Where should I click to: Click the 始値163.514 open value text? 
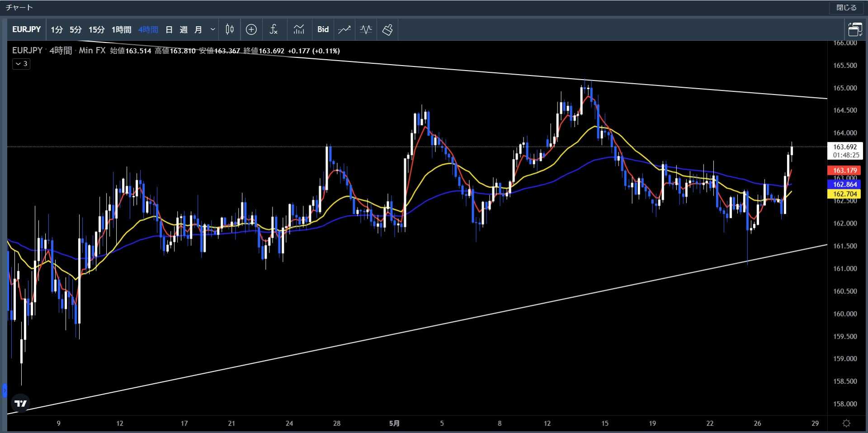[x=131, y=51]
